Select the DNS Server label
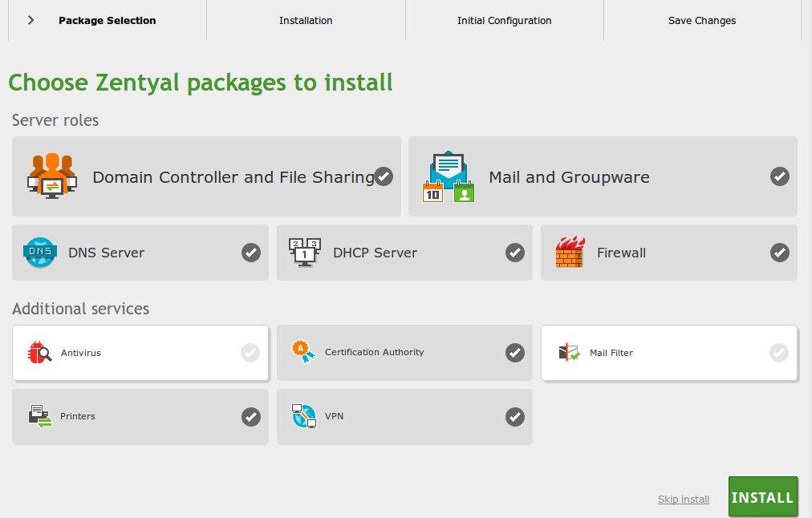The height and width of the screenshot is (518, 812). [x=106, y=253]
